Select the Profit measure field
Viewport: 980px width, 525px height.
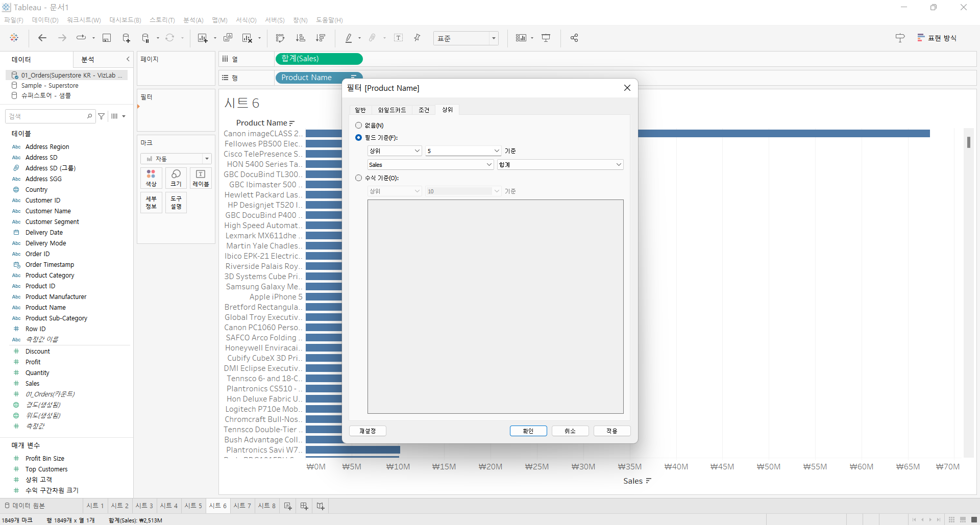click(x=33, y=362)
